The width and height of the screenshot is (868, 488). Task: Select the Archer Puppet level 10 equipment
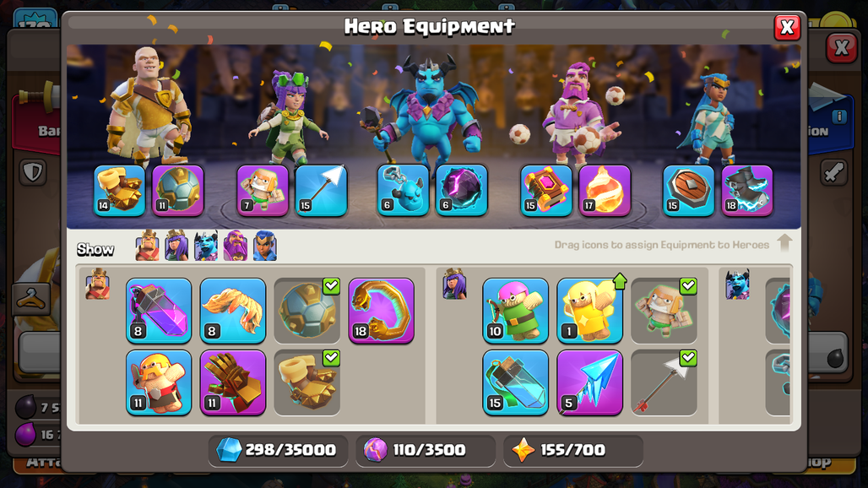pos(515,311)
